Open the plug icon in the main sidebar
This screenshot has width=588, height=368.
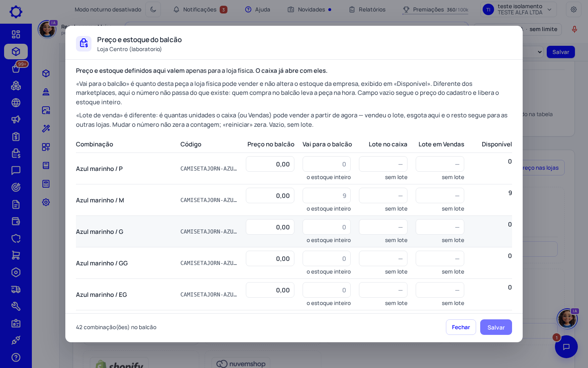tap(16, 340)
